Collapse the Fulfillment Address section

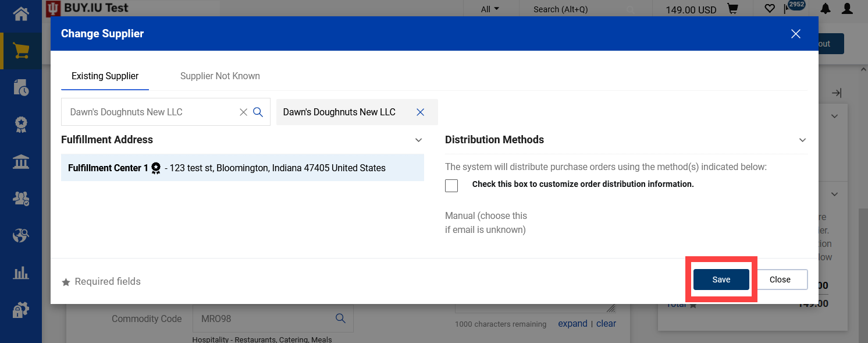tap(418, 140)
